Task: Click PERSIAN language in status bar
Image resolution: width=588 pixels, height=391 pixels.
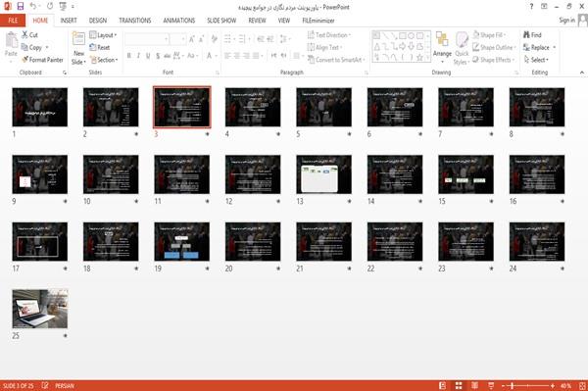Action: pyautogui.click(x=65, y=385)
